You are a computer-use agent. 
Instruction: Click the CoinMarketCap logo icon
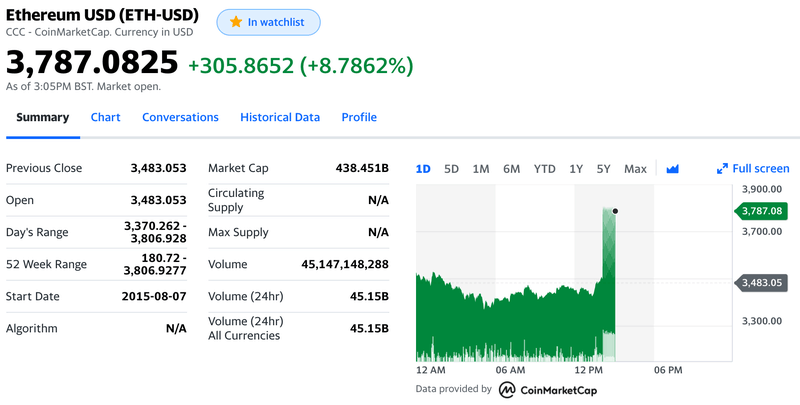pyautogui.click(x=508, y=389)
